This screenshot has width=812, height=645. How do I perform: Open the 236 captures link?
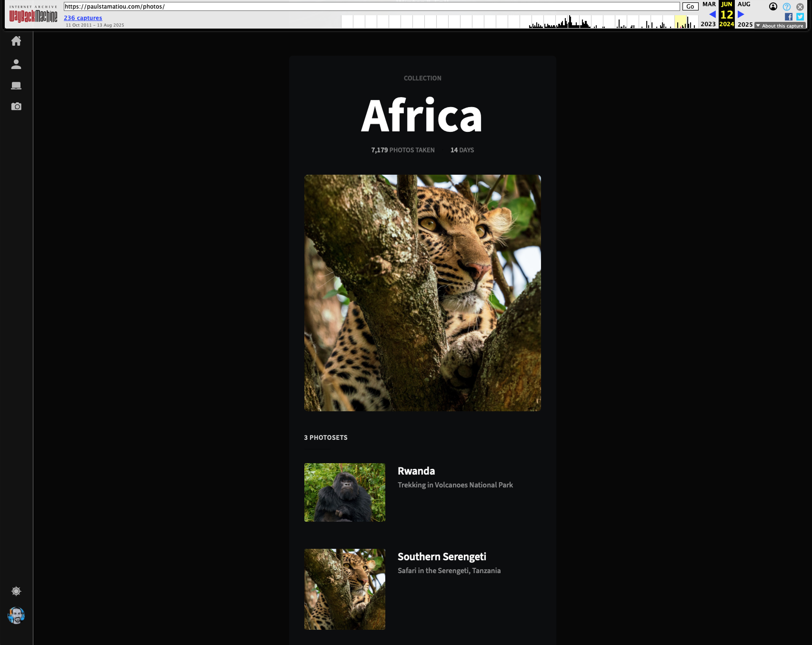pos(83,18)
